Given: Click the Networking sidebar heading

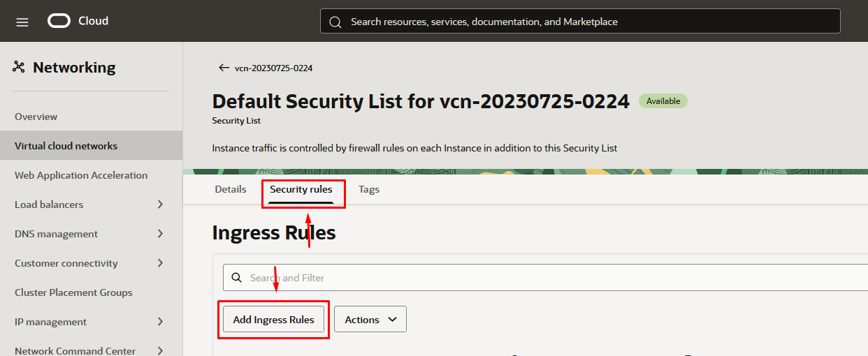Looking at the screenshot, I should (x=74, y=68).
